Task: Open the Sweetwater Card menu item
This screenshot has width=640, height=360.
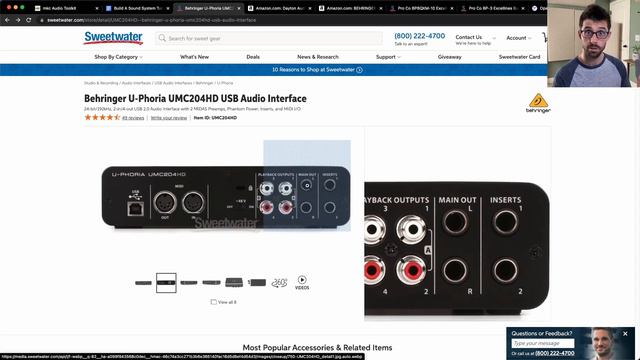Action: [x=519, y=57]
